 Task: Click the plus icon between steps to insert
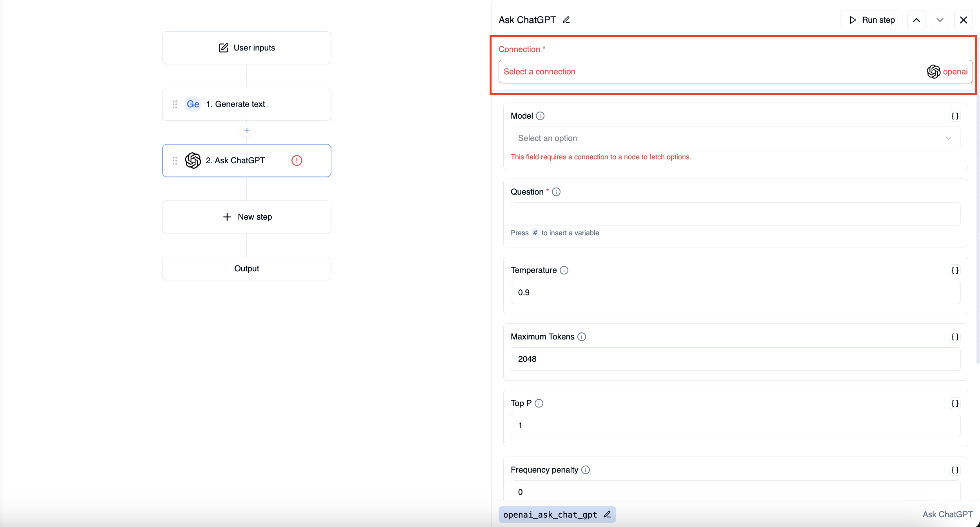pyautogui.click(x=247, y=130)
